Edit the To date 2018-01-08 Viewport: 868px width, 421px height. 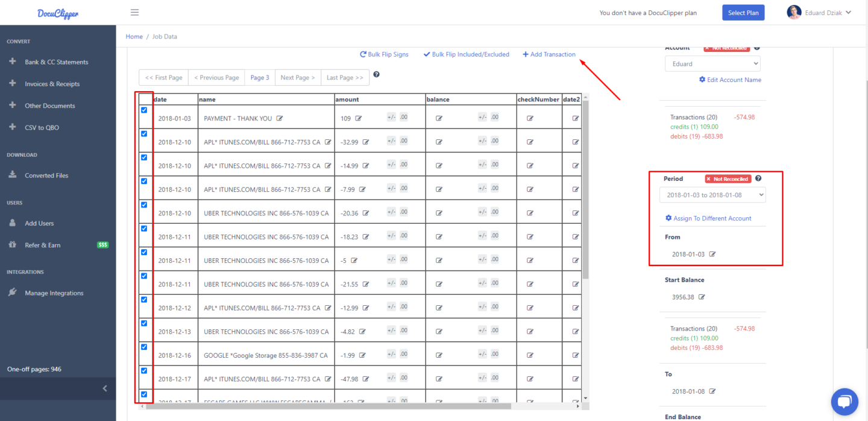coord(712,391)
